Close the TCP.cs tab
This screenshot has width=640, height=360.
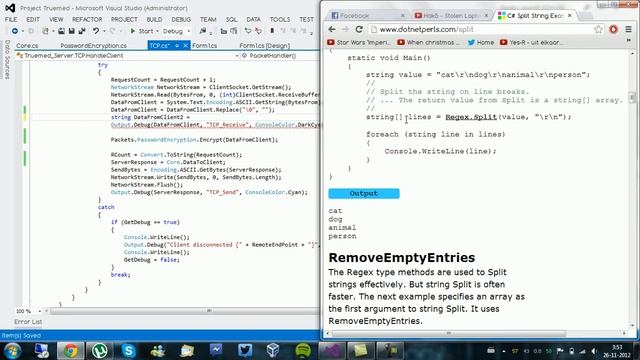185,46
